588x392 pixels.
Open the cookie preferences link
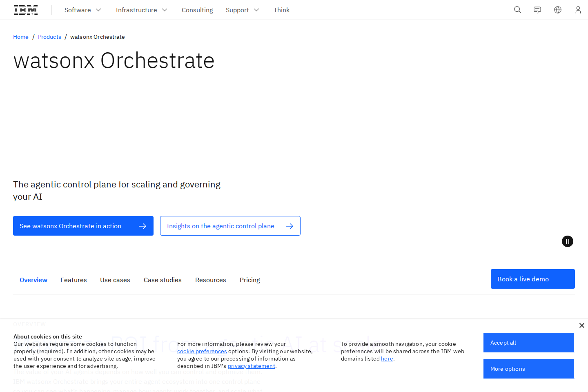[x=202, y=351]
